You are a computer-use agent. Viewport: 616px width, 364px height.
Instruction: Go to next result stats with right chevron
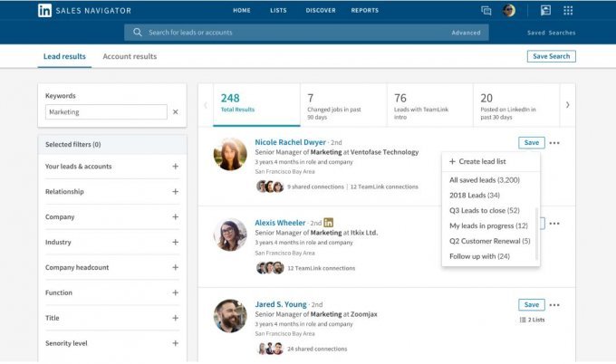(567, 105)
